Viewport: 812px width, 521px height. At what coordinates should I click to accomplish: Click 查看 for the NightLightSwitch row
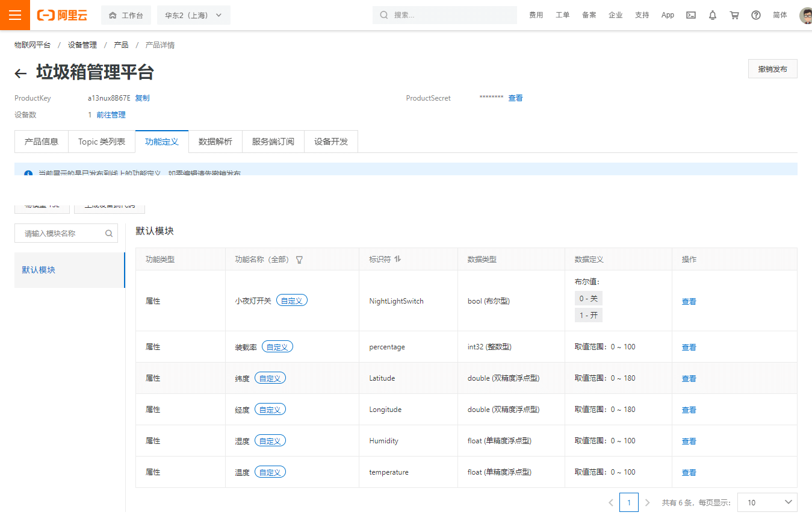(689, 301)
